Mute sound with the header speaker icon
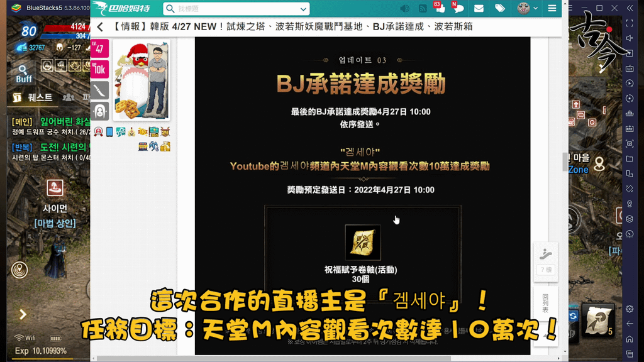 [x=404, y=8]
